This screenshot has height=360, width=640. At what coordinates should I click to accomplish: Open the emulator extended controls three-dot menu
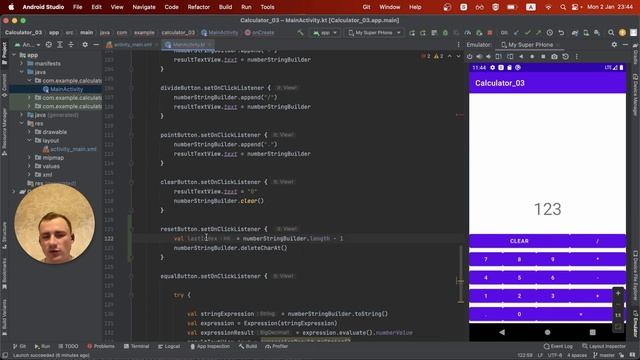pos(576,56)
